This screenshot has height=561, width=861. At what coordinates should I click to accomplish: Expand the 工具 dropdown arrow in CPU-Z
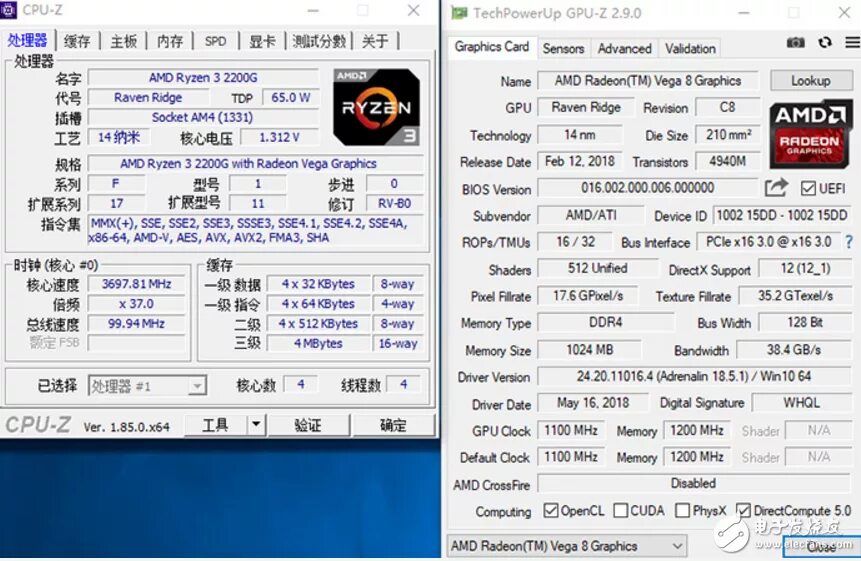(x=255, y=424)
